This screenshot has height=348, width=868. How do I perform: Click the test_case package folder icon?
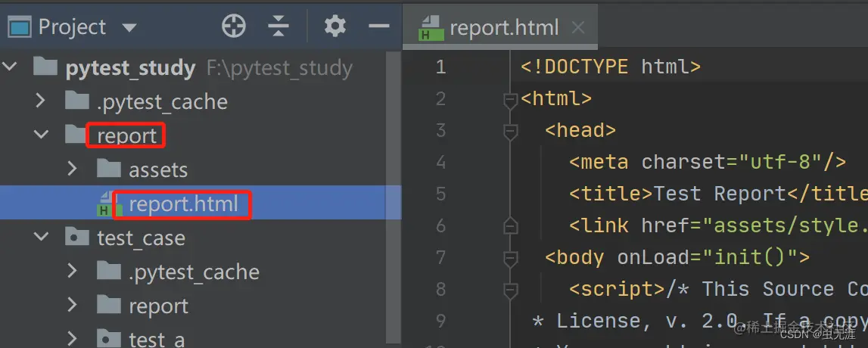pos(77,238)
